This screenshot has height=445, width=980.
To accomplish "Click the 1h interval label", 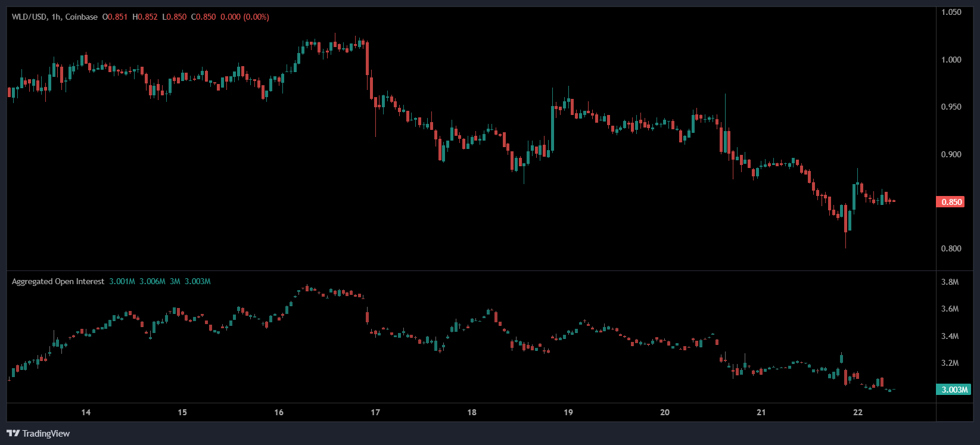I will tap(56, 17).
